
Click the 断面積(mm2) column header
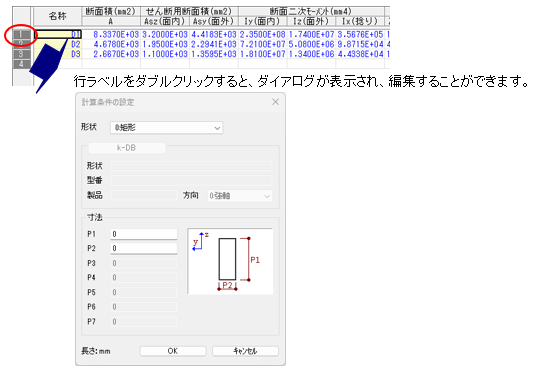coord(111,11)
